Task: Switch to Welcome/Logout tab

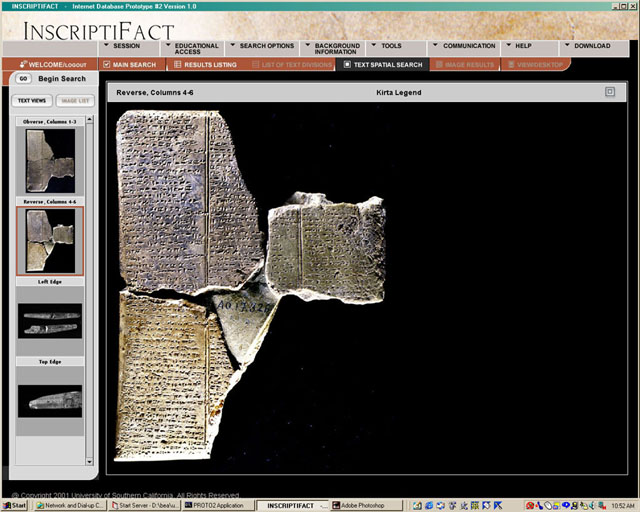Action: point(52,65)
